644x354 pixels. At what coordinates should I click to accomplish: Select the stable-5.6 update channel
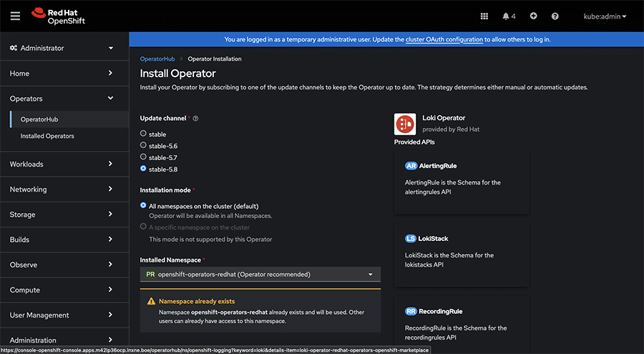click(x=144, y=145)
